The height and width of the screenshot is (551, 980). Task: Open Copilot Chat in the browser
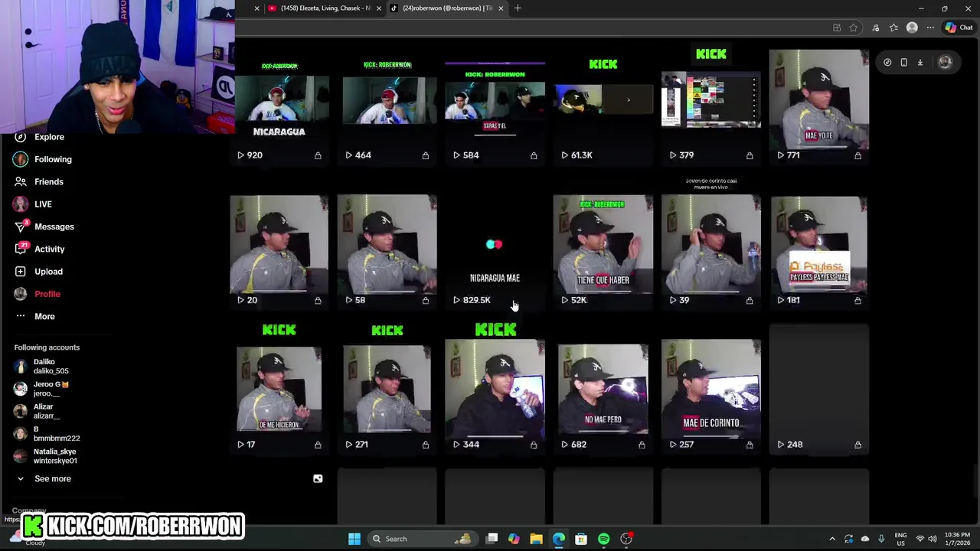pyautogui.click(x=959, y=28)
